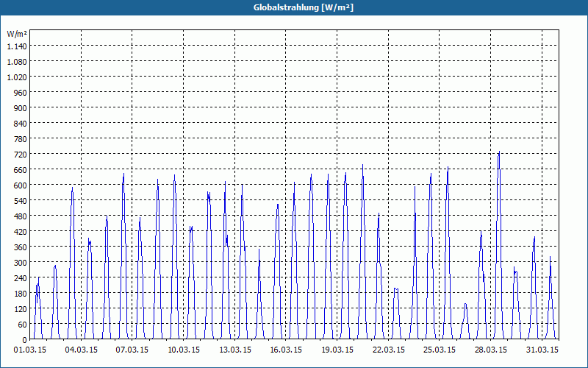Viewport: 588px width, 368px height.
Task: Select the 31.03.15 date label
Action: pyautogui.click(x=542, y=350)
